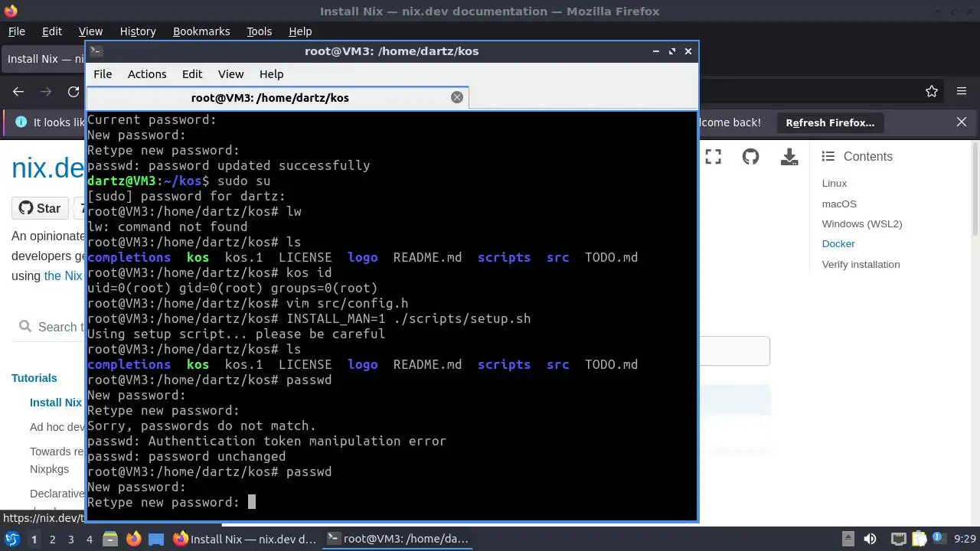Click the Refresh Firefox button
The height and width of the screenshot is (551, 980).
point(830,122)
